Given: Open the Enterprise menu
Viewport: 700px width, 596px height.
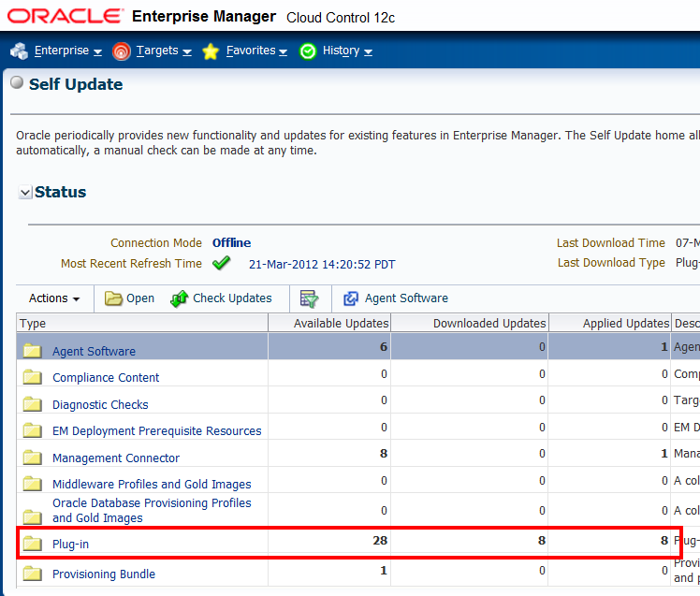Looking at the screenshot, I should pyautogui.click(x=68, y=51).
